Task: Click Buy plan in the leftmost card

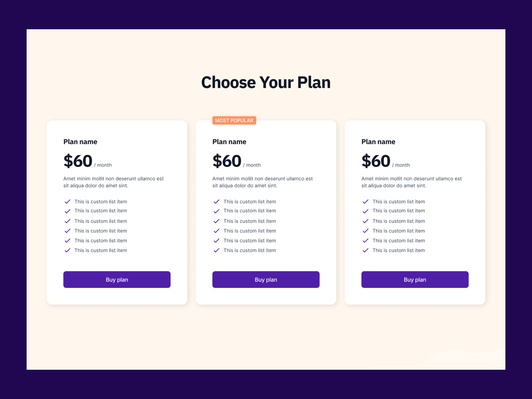Action: pos(117,279)
